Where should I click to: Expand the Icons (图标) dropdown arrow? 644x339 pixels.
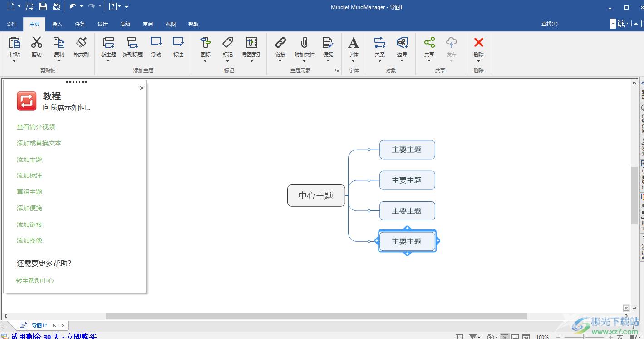point(206,61)
